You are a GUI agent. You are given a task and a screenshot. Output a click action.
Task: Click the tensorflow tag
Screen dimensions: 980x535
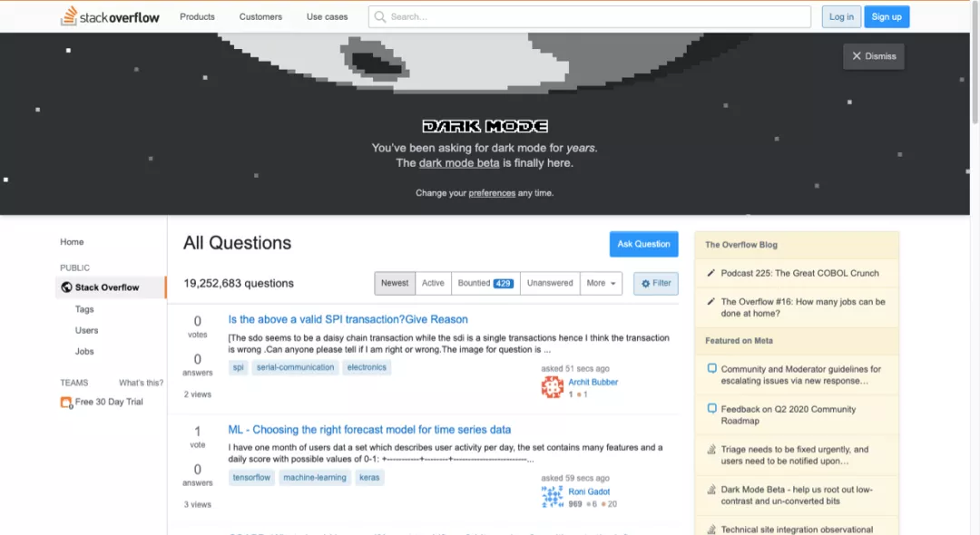(251, 478)
